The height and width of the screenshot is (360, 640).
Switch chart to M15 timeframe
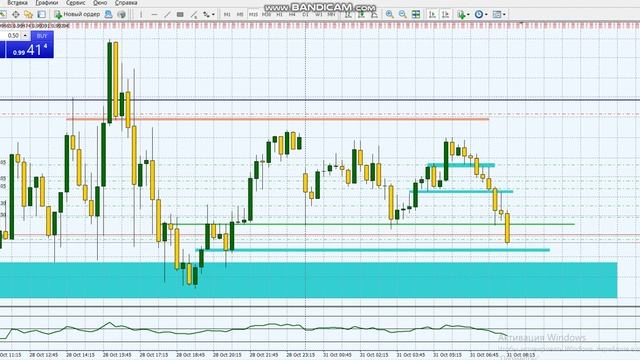tap(253, 15)
